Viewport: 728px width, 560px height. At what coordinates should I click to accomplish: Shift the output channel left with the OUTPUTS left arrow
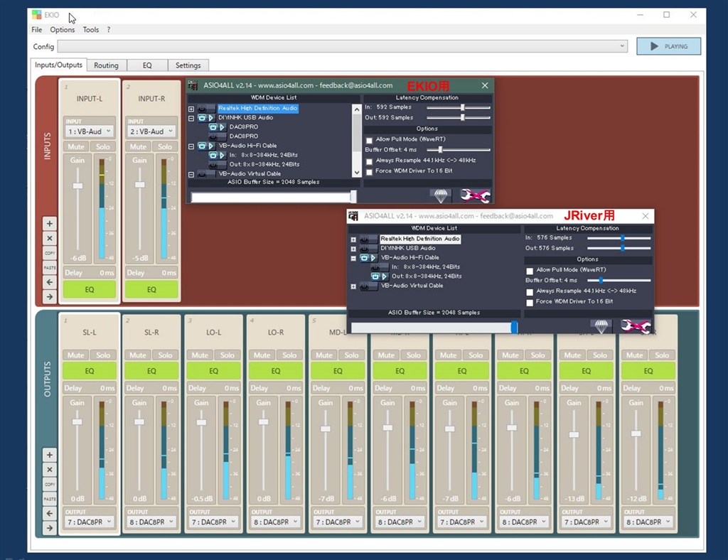(x=49, y=514)
